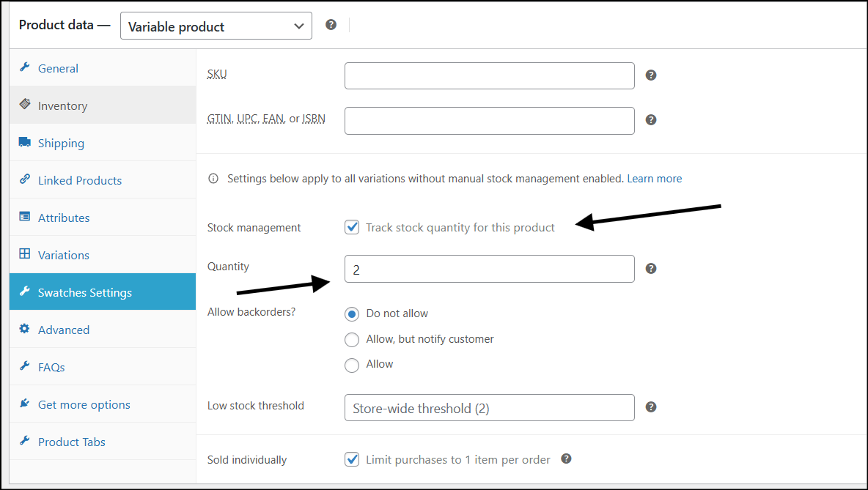The image size is (868, 490).
Task: Open the Attributes tab
Action: pyautogui.click(x=103, y=218)
